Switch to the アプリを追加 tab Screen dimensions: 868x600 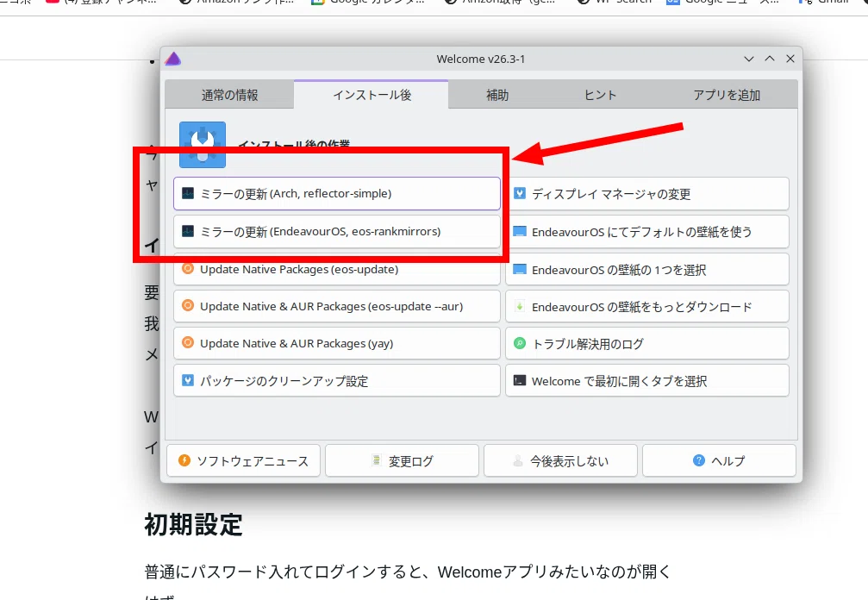click(x=727, y=95)
